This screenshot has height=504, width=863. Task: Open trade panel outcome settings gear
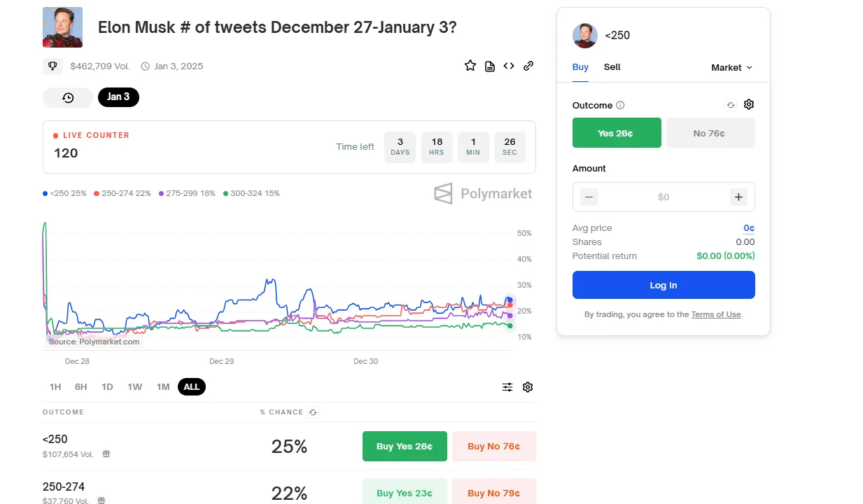click(x=749, y=104)
